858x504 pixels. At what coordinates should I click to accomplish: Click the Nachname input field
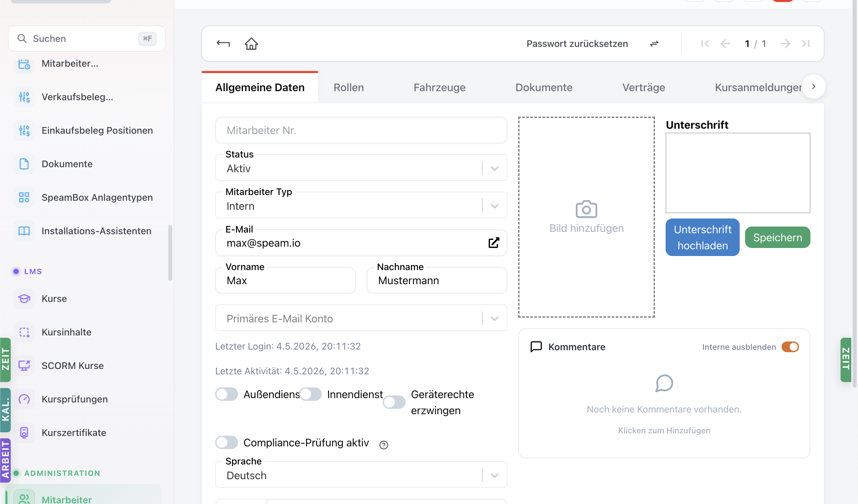[x=437, y=280]
